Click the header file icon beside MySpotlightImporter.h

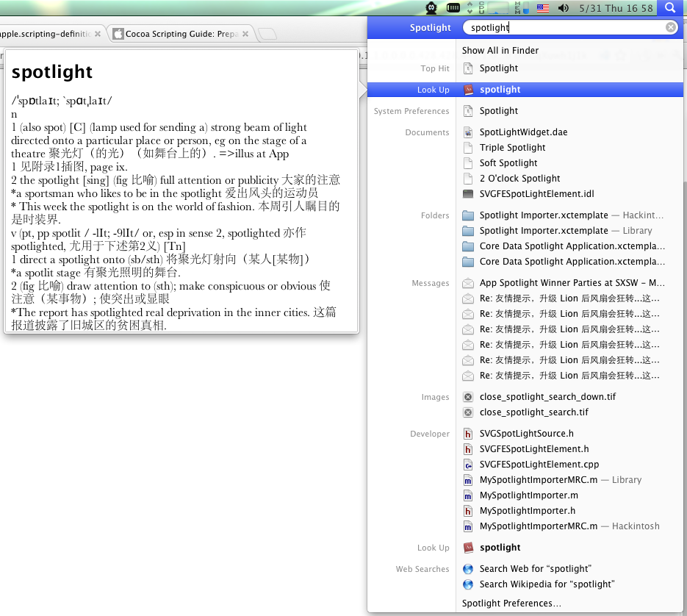point(468,511)
